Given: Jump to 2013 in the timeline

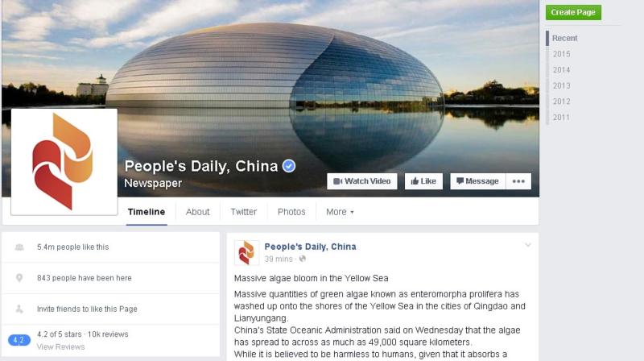Looking at the screenshot, I should (561, 85).
